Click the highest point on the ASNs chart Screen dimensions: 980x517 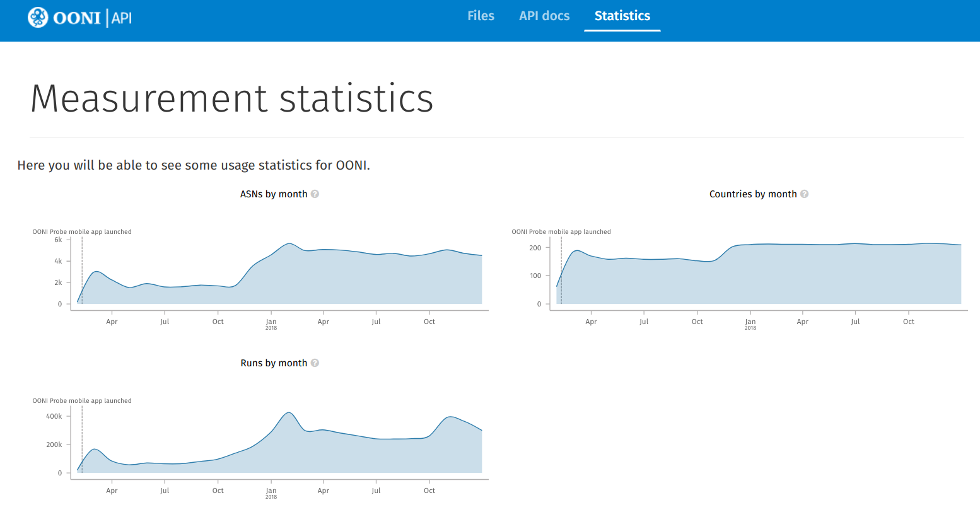[x=289, y=243]
